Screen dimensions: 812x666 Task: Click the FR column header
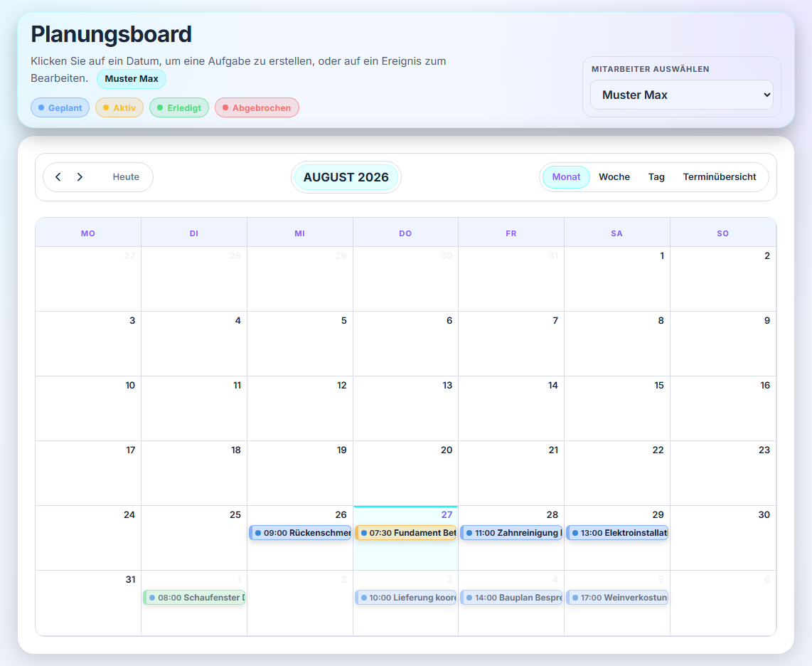coord(511,233)
